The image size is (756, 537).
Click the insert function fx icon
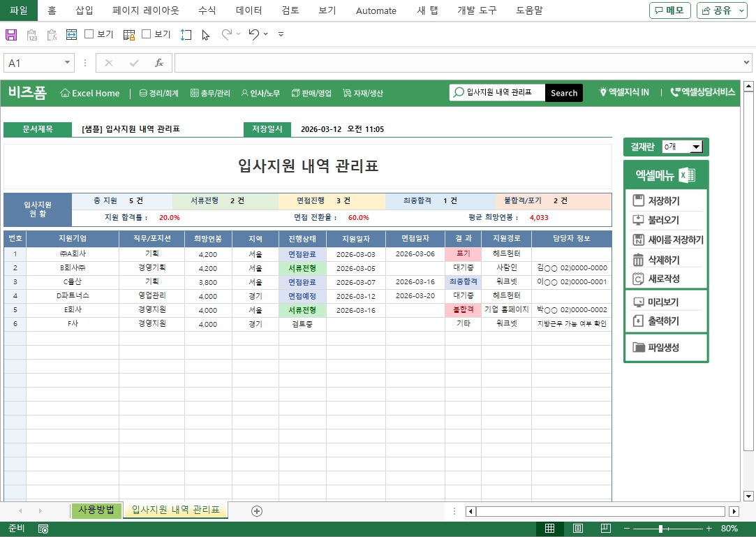point(159,63)
